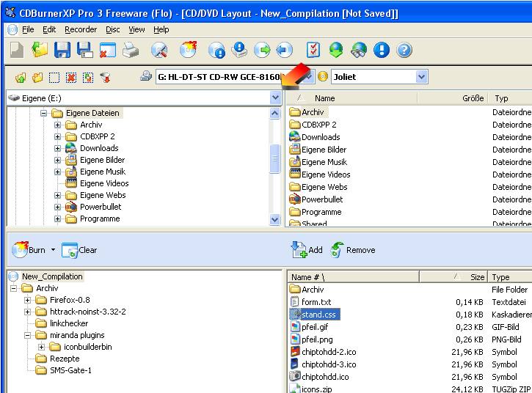Collapse the Eigene Dateien tree node

click(43, 113)
